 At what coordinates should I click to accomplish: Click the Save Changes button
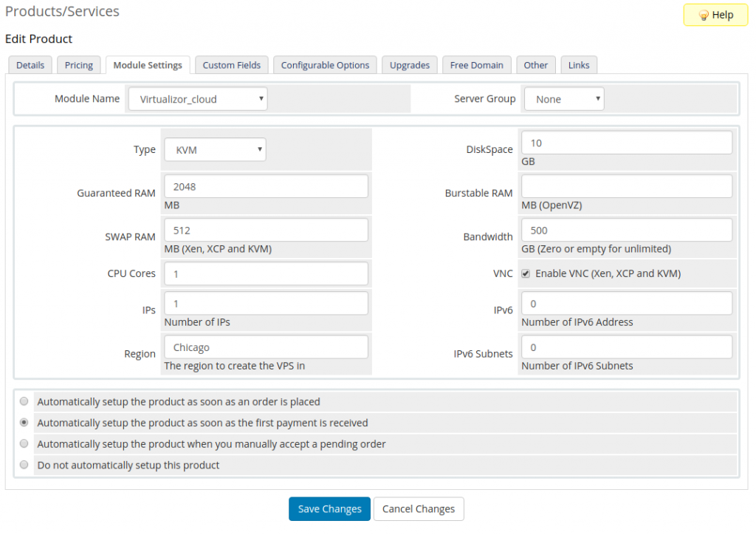tap(329, 509)
